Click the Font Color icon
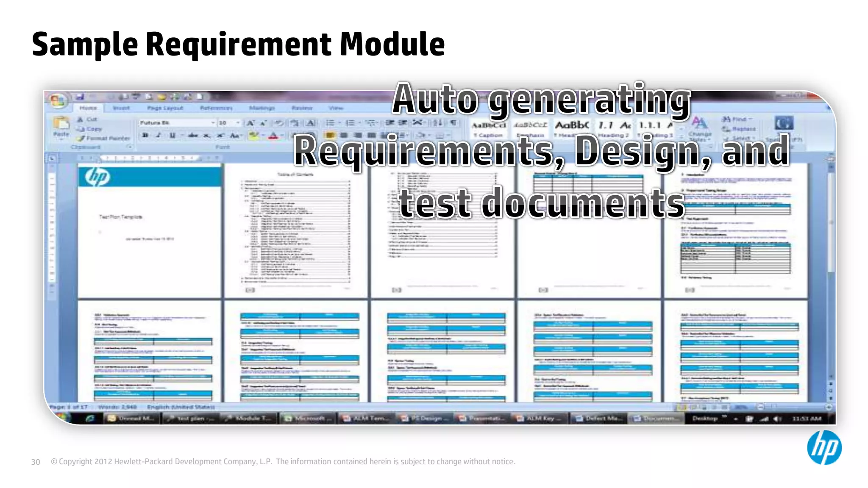Image resolution: width=868 pixels, height=488 pixels. pos(273,136)
